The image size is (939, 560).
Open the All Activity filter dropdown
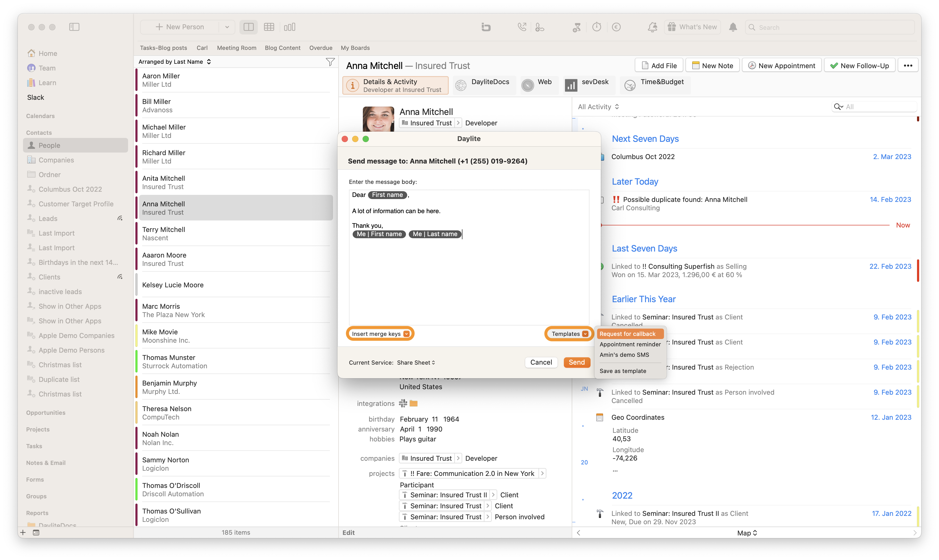coord(598,107)
